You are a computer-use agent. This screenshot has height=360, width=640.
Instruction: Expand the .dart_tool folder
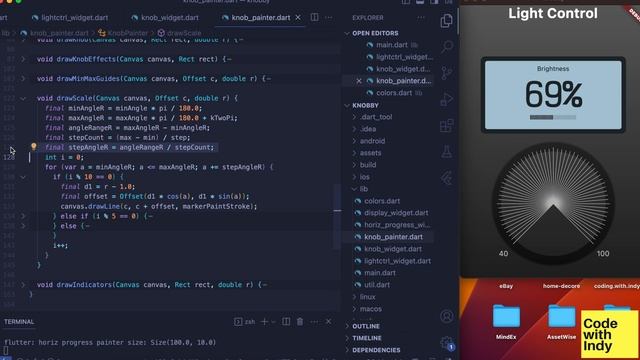[376, 117]
